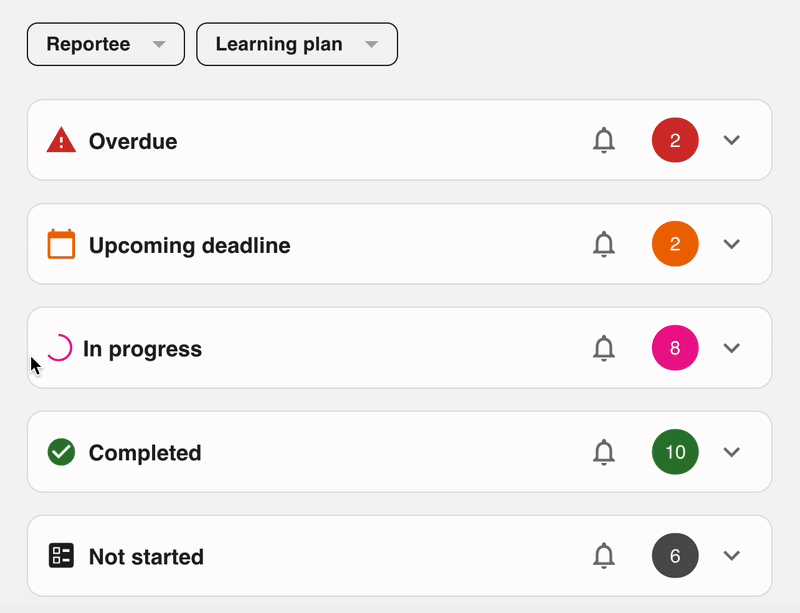
Task: Expand the Upcoming deadline section chevron
Action: point(732,244)
